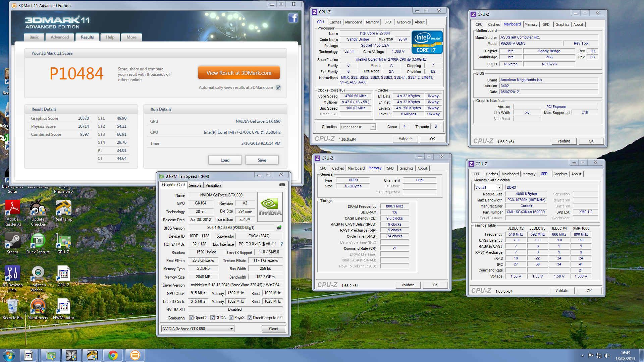The height and width of the screenshot is (362, 644).
Task: Toggle CUDA checkbox in GPU-Z
Action: [212, 318]
